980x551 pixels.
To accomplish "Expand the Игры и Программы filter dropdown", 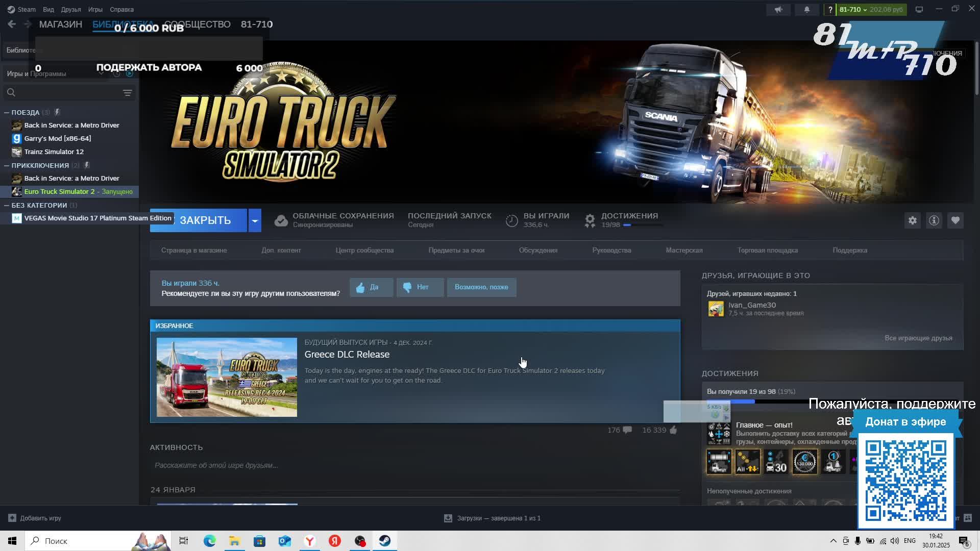I will (101, 73).
